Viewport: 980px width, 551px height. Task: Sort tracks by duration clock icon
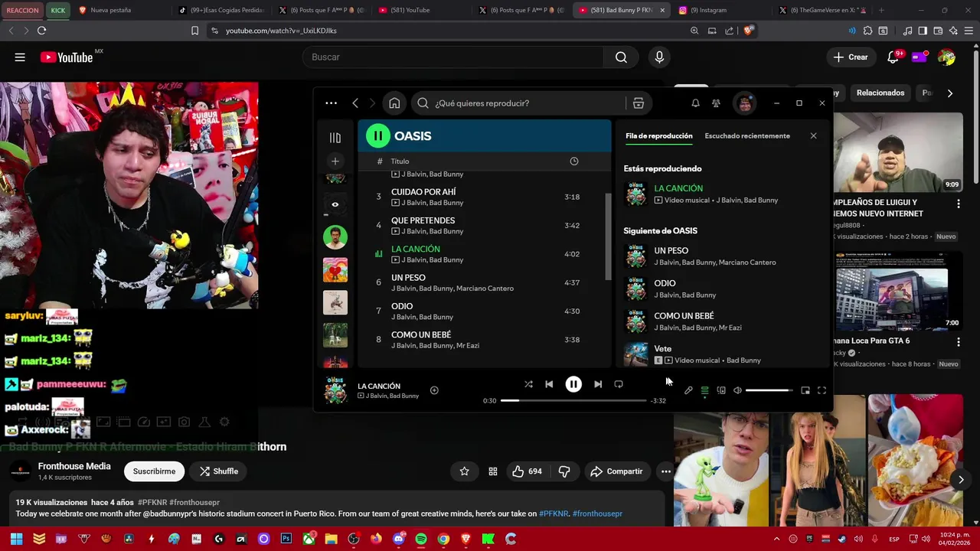[573, 161]
